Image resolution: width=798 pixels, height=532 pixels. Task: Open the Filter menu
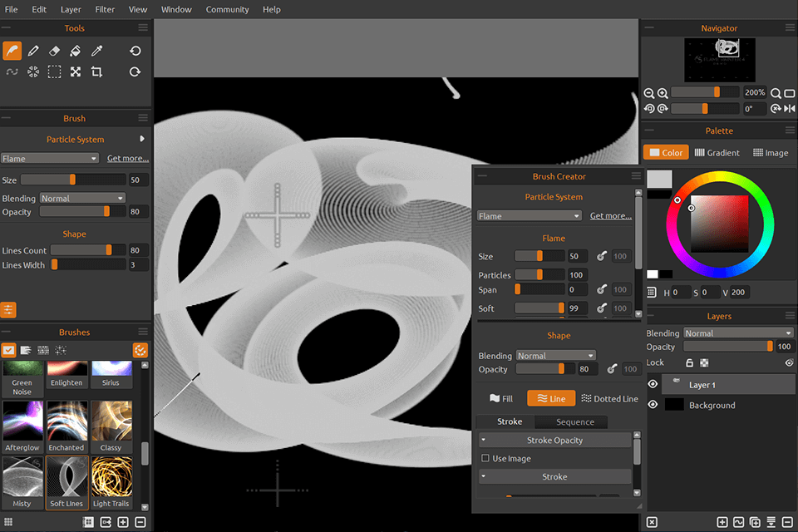(105, 9)
